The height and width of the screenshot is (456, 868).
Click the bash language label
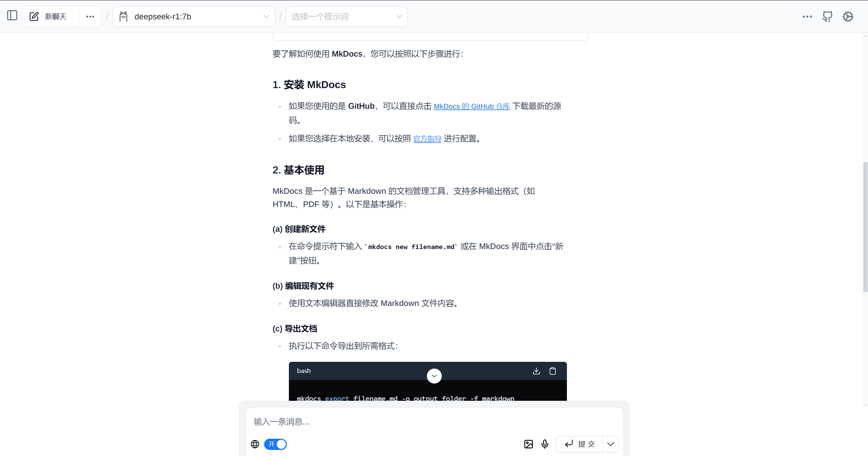(x=304, y=371)
